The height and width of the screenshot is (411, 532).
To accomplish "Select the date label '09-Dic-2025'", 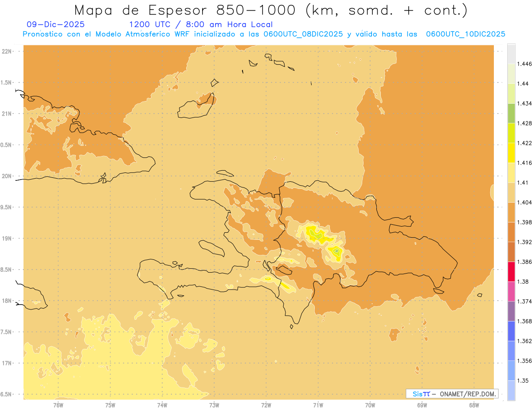I will (55, 24).
